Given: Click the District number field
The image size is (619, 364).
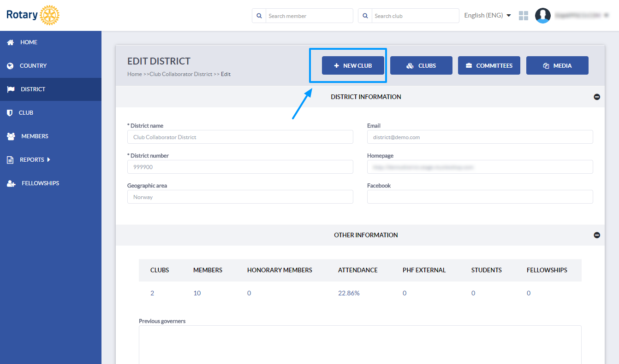Looking at the screenshot, I should pos(240,167).
